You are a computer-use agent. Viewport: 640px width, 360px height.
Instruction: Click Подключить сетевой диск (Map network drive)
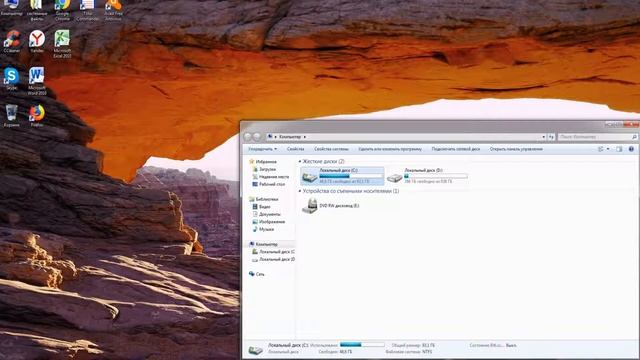coord(456,149)
